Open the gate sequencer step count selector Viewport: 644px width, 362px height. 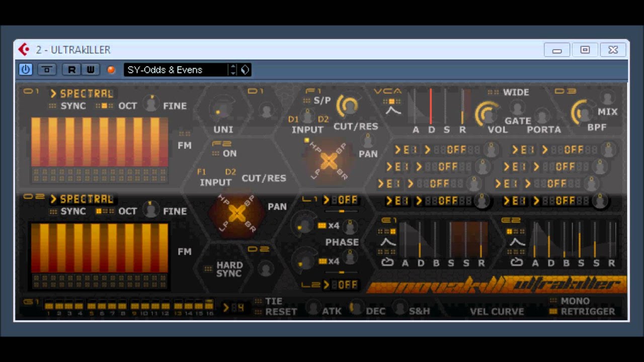point(233,307)
